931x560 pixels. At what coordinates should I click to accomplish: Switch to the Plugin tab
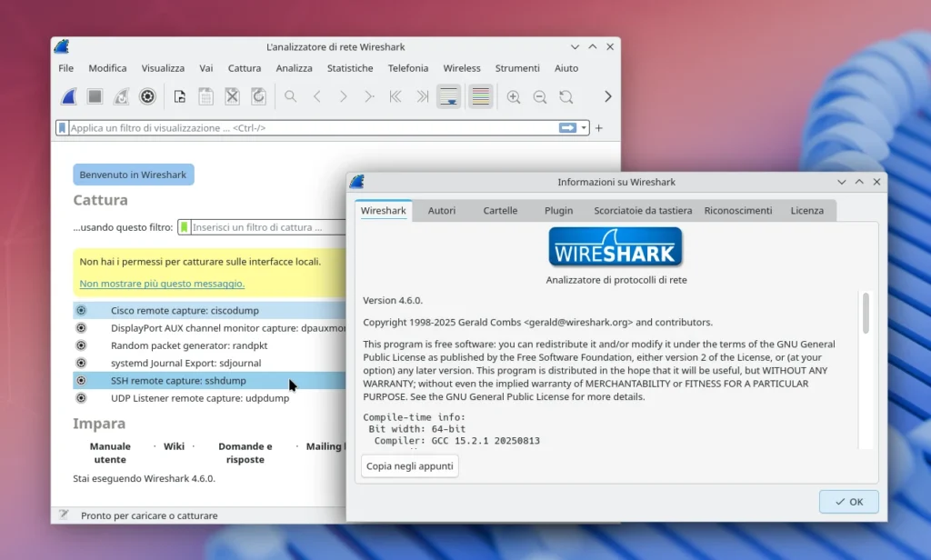(558, 210)
